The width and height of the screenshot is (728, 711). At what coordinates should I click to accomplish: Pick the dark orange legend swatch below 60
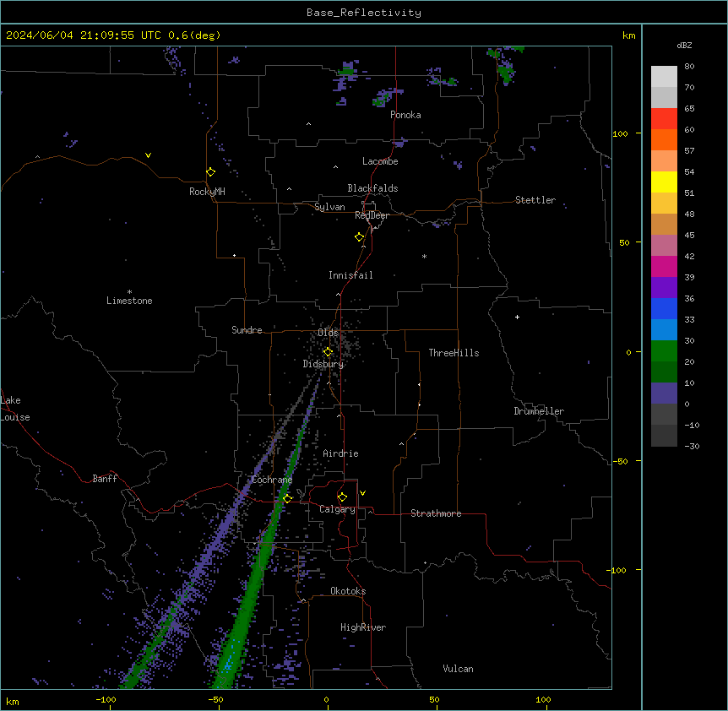click(664, 139)
